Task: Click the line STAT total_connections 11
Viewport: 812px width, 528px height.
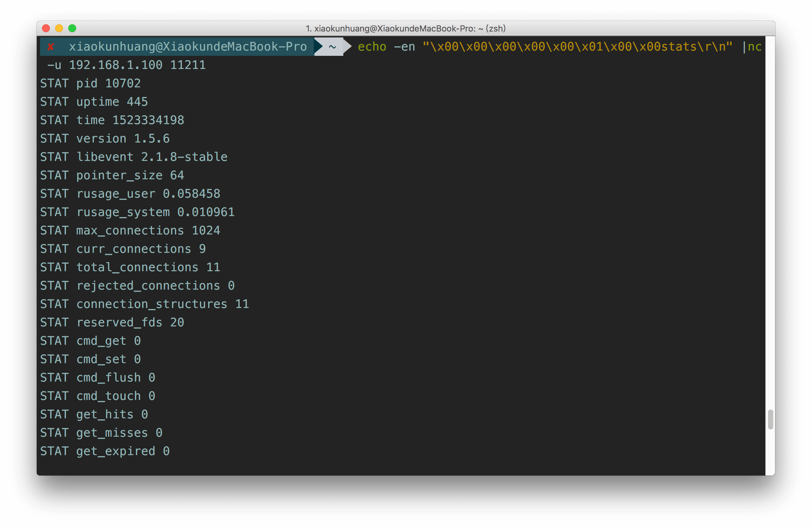Action: pyautogui.click(x=130, y=267)
